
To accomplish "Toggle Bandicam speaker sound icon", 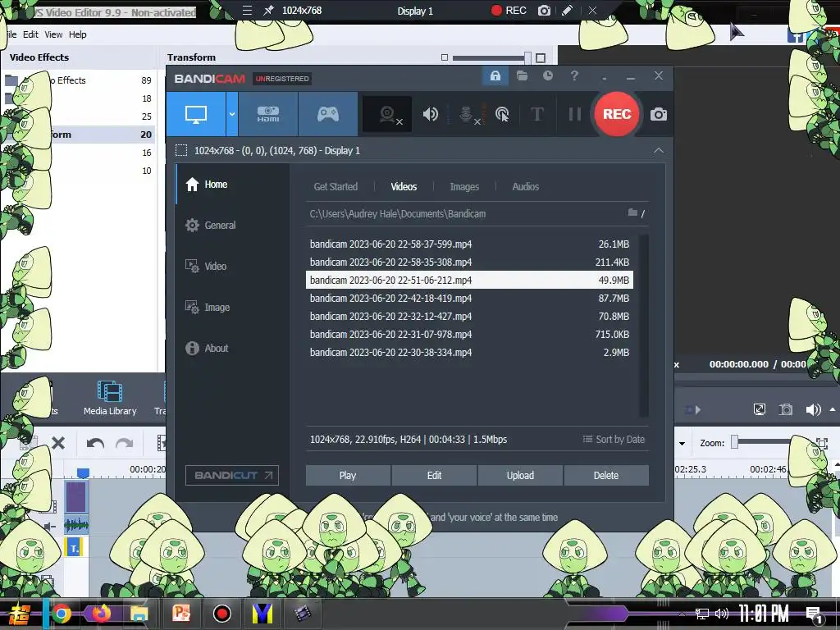I will (x=430, y=114).
